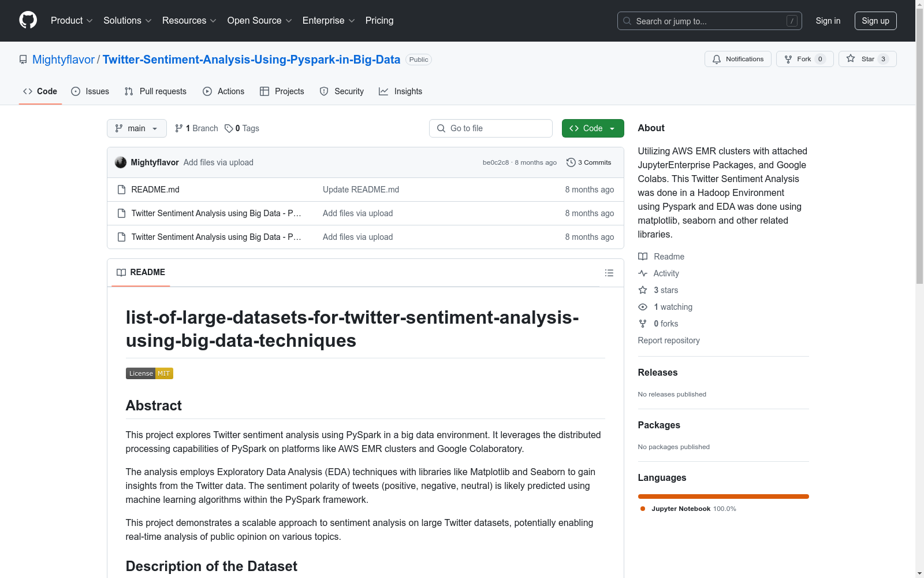Open the Insights tab
Screen dimensions: 924x578
click(401, 91)
